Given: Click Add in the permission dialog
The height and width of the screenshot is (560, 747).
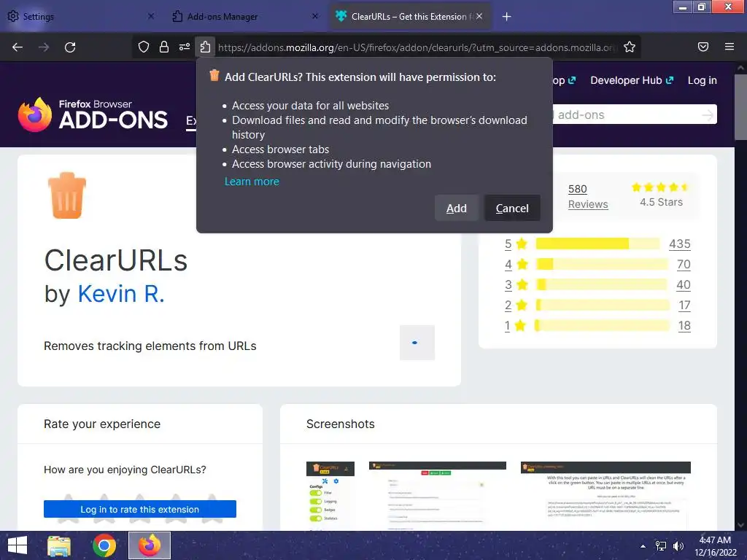Looking at the screenshot, I should [x=457, y=208].
